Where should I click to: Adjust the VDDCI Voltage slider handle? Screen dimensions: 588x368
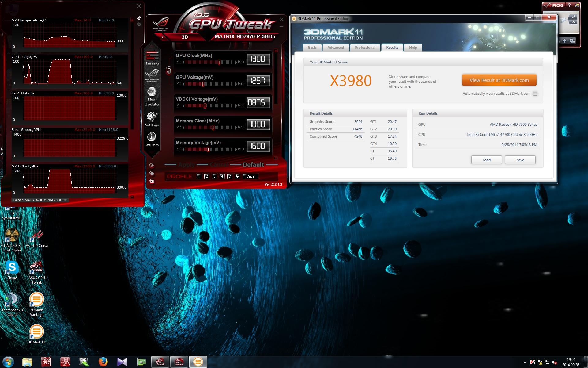click(205, 106)
